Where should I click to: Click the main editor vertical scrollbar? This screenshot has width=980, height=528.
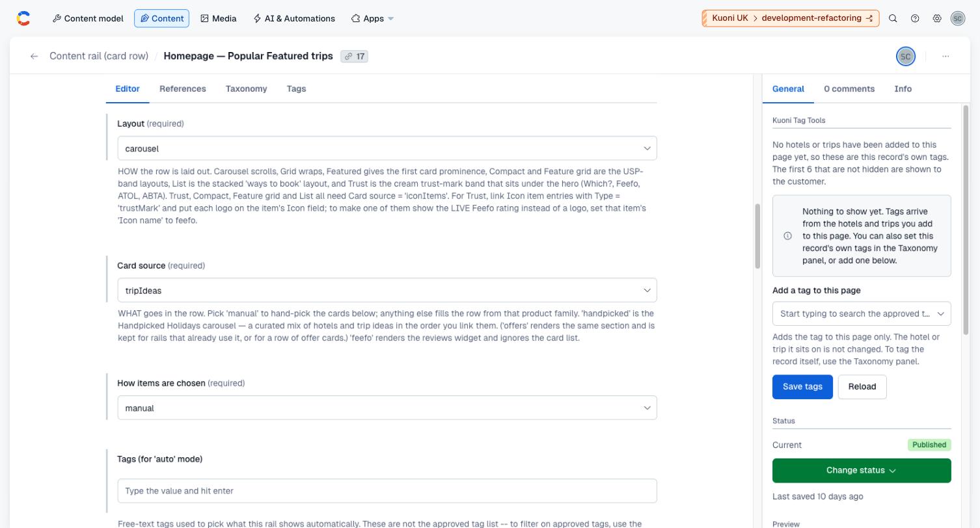pyautogui.click(x=757, y=236)
